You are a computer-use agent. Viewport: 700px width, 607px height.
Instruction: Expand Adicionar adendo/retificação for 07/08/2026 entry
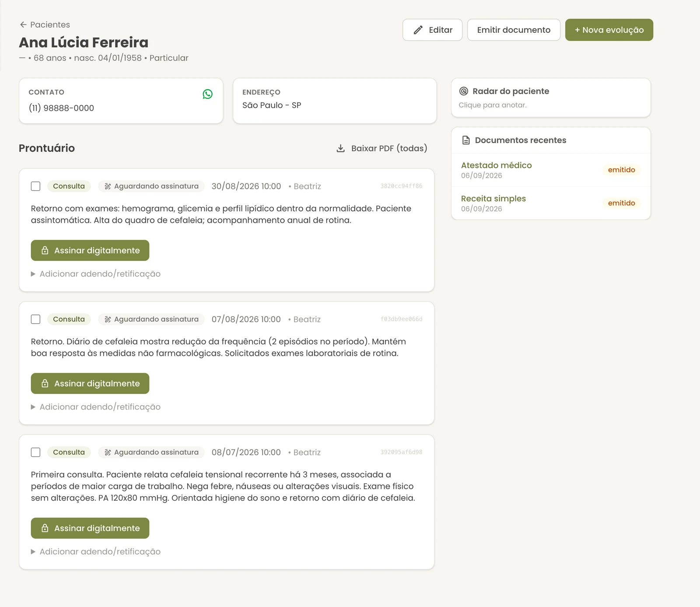(x=96, y=407)
